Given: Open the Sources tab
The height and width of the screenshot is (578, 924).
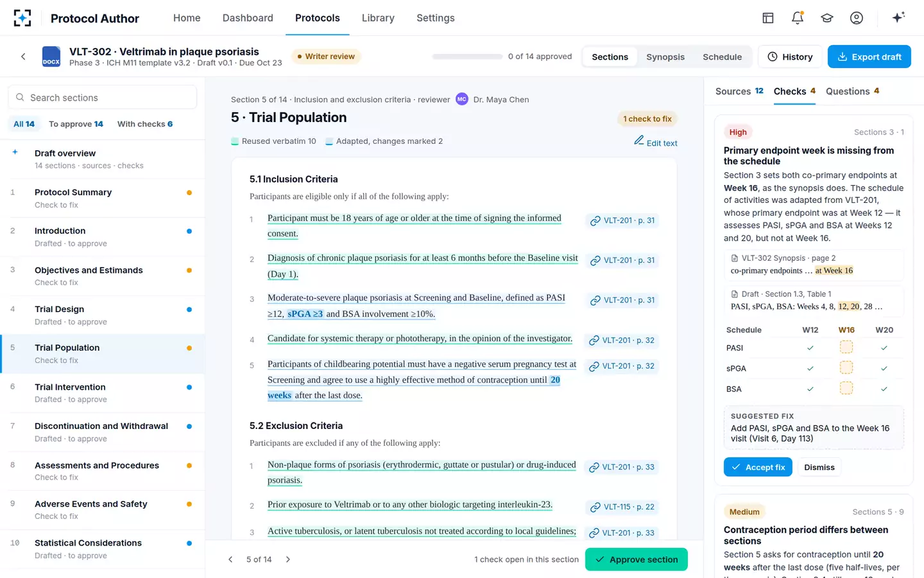Looking at the screenshot, I should tap(739, 91).
